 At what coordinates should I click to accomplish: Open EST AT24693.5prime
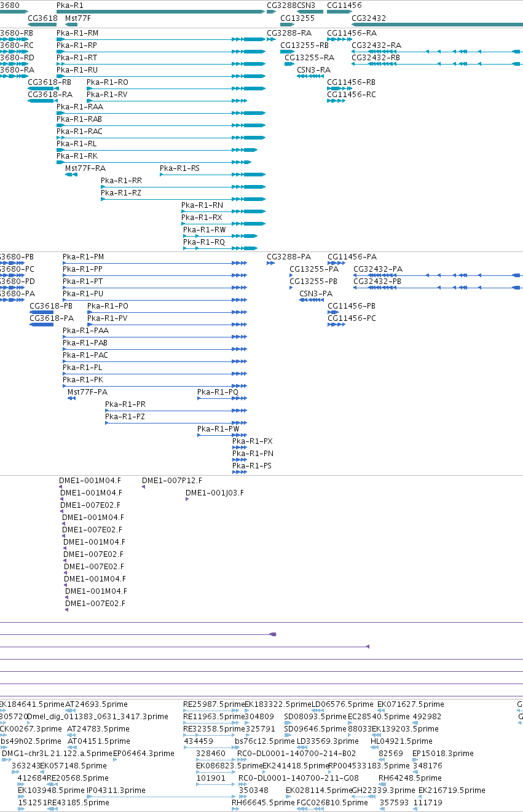(96, 704)
